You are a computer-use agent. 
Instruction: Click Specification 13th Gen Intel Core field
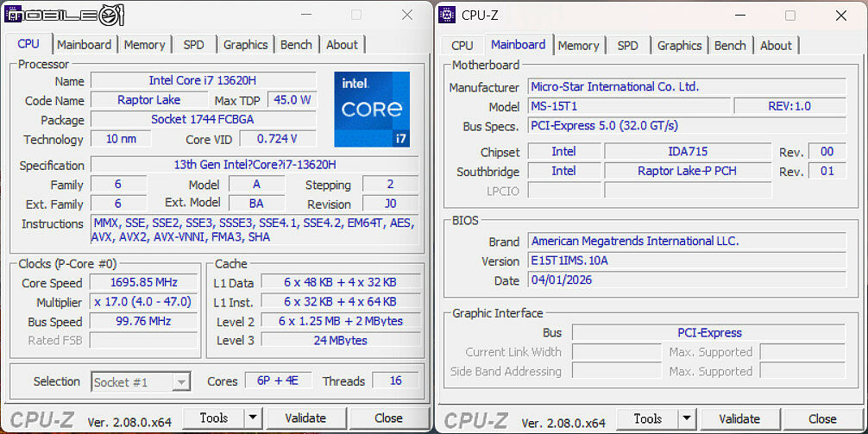click(x=255, y=165)
